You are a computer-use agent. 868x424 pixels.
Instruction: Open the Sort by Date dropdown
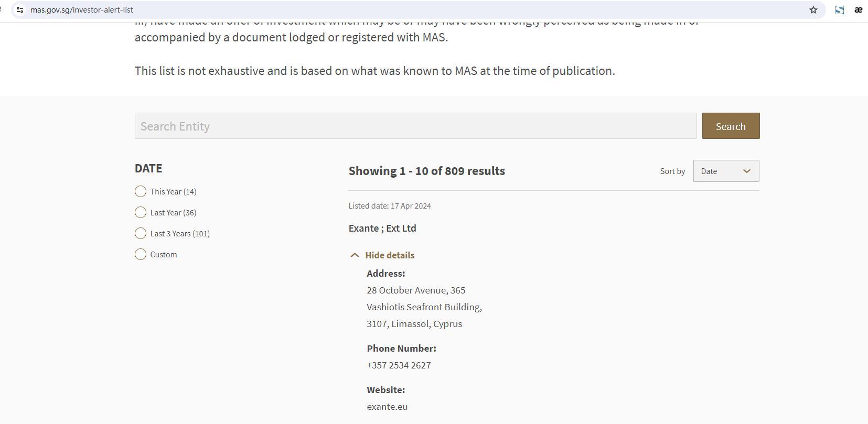pyautogui.click(x=725, y=171)
